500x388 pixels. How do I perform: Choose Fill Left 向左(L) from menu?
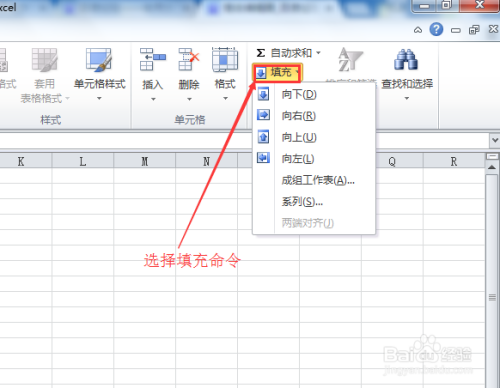click(x=314, y=158)
